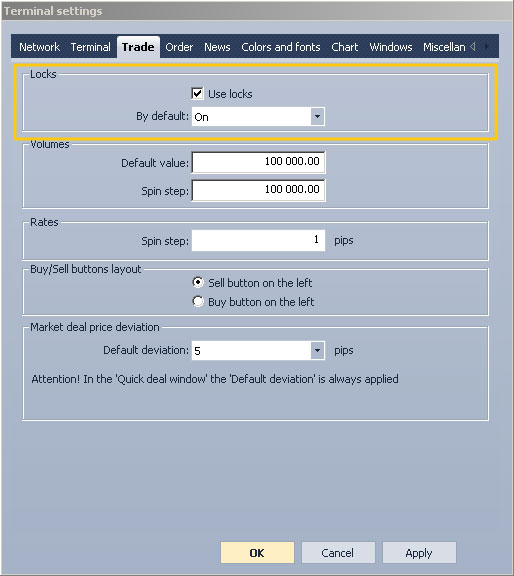Viewport: 514px width, 576px height.
Task: Open the Miscellaneous tab
Action: click(444, 47)
